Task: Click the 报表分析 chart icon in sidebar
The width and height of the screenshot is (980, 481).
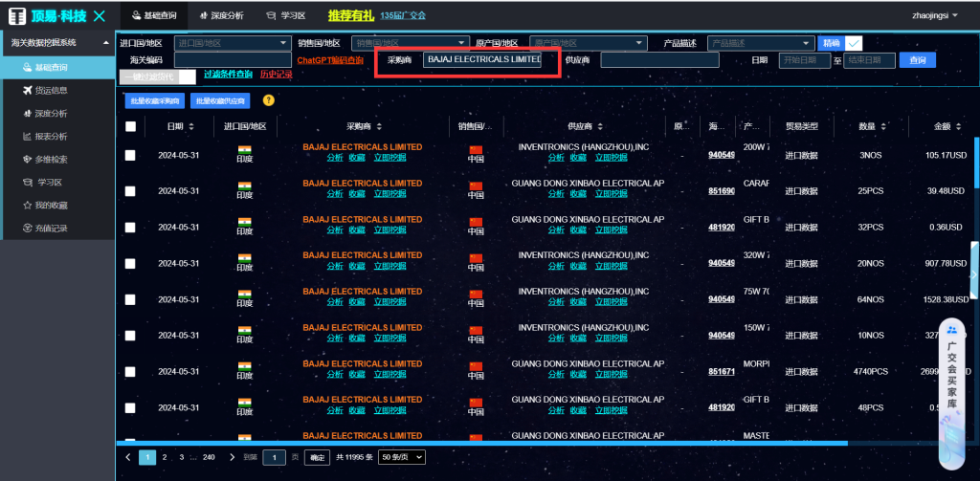Action: click(27, 136)
